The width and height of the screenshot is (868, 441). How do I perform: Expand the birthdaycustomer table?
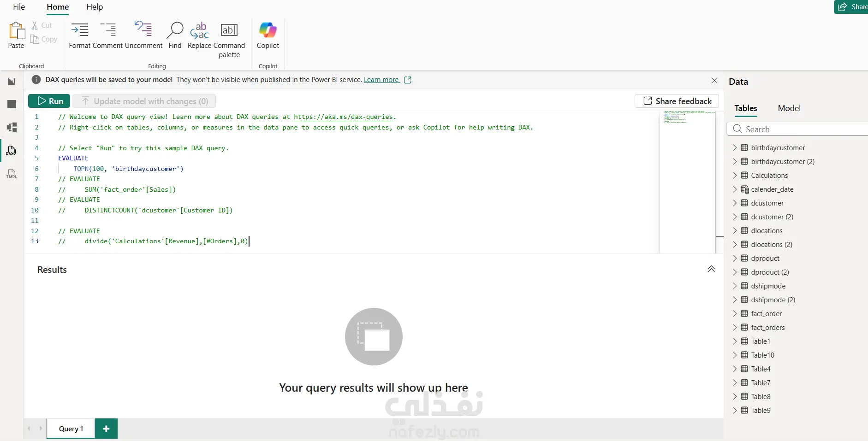coord(735,147)
